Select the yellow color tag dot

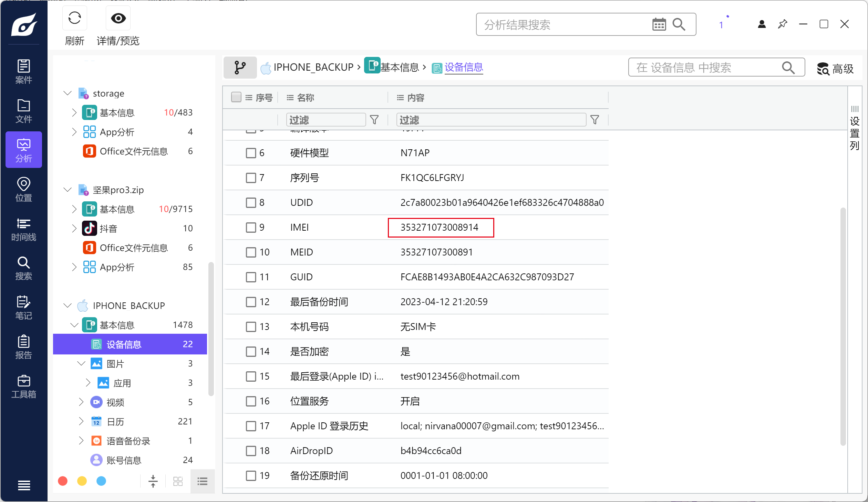tap(82, 481)
